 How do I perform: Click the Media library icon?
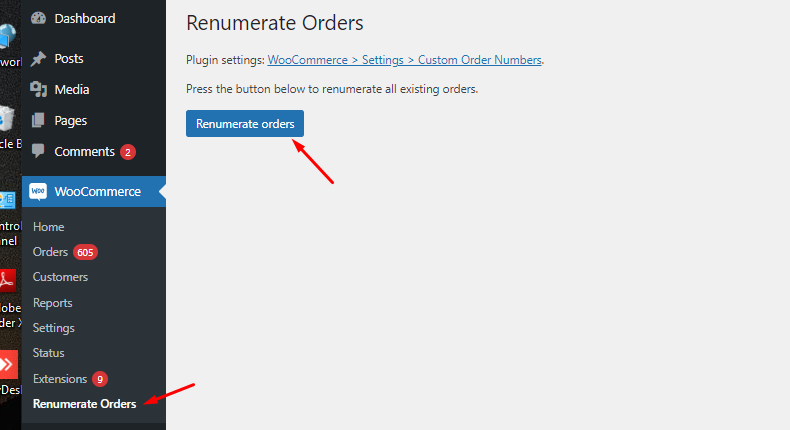[38, 89]
